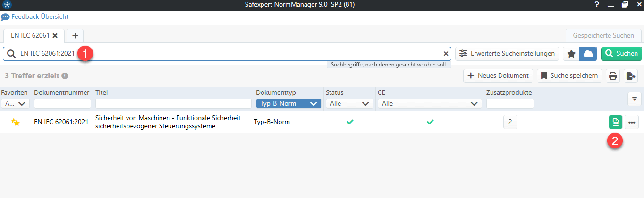644x198 pixels.
Task: Open more options for the result row
Action: coord(631,122)
